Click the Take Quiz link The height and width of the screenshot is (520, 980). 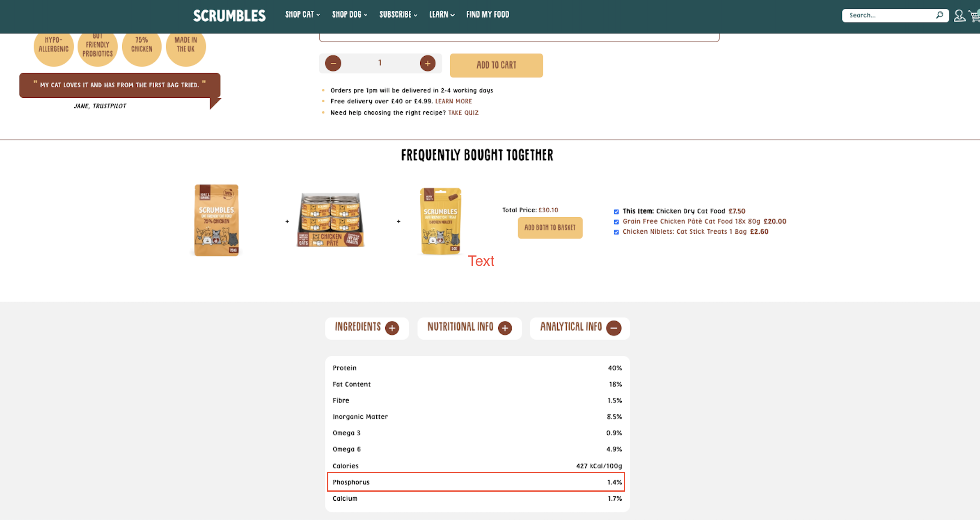(463, 113)
